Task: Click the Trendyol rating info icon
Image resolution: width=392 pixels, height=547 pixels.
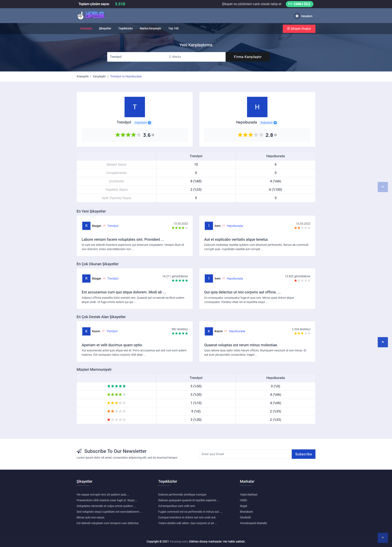Action: point(153,135)
